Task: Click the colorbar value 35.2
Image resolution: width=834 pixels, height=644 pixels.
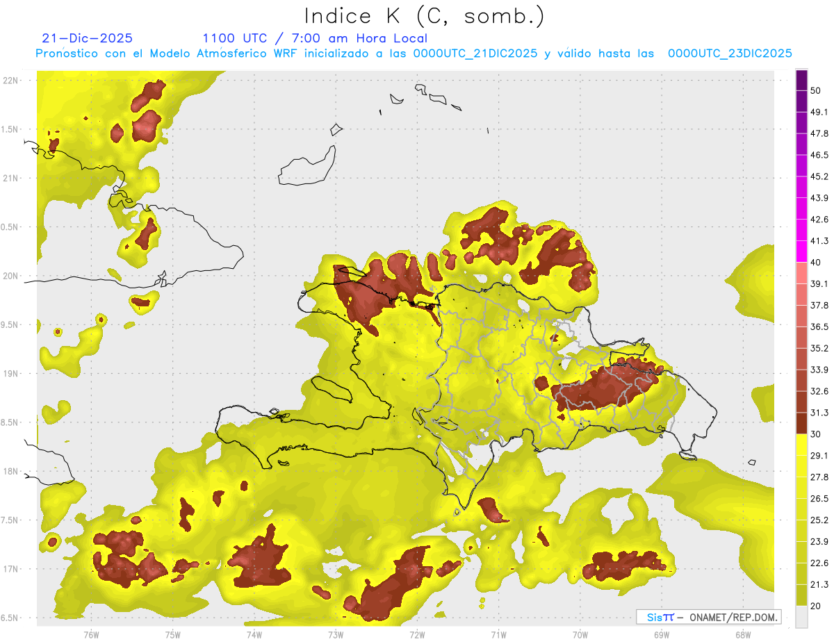Action: point(819,348)
